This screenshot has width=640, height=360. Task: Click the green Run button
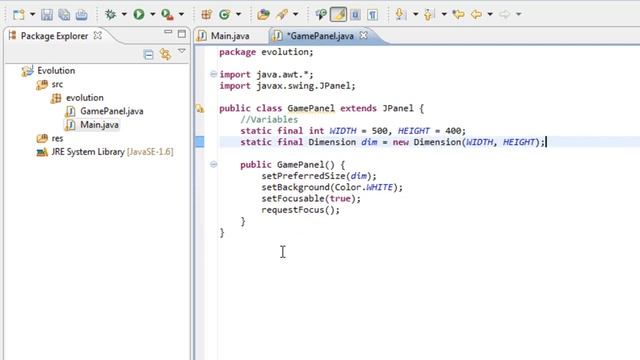pos(139,15)
